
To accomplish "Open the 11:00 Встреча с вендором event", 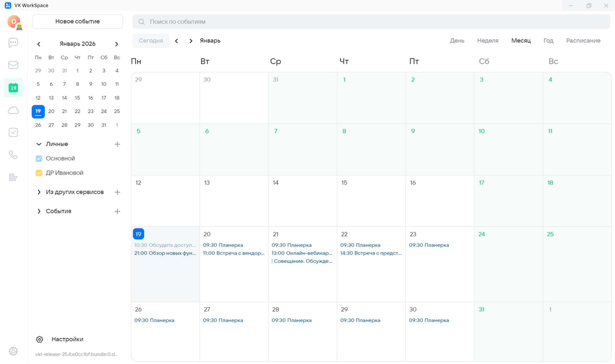I will coord(234,253).
